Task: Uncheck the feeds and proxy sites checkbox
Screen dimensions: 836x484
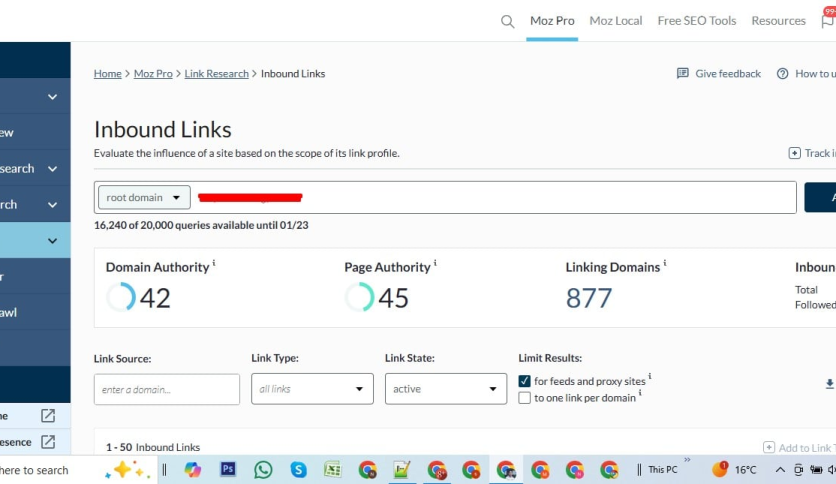Action: pos(525,381)
